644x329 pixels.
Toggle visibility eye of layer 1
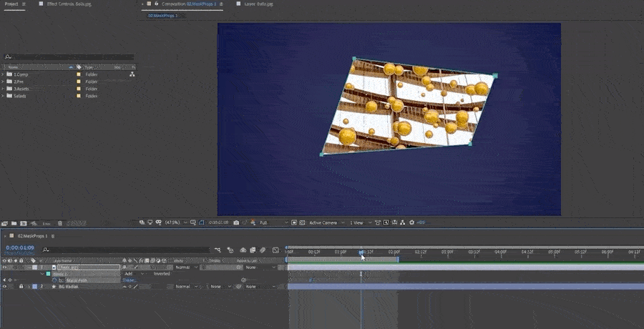pyautogui.click(x=5, y=267)
